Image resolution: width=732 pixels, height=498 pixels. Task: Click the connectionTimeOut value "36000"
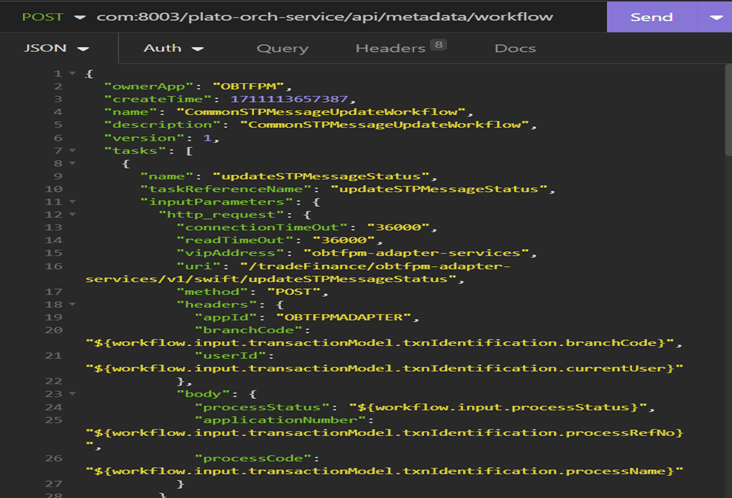click(398, 227)
